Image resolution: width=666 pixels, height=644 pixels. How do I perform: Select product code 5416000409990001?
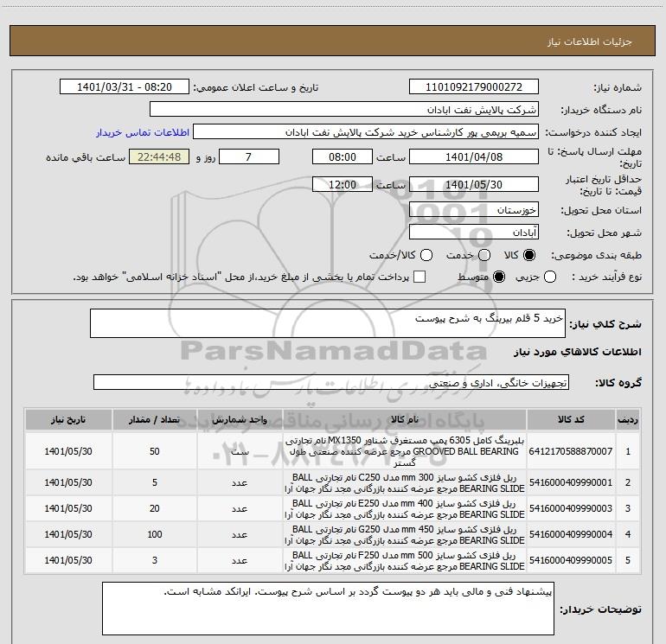tap(571, 482)
